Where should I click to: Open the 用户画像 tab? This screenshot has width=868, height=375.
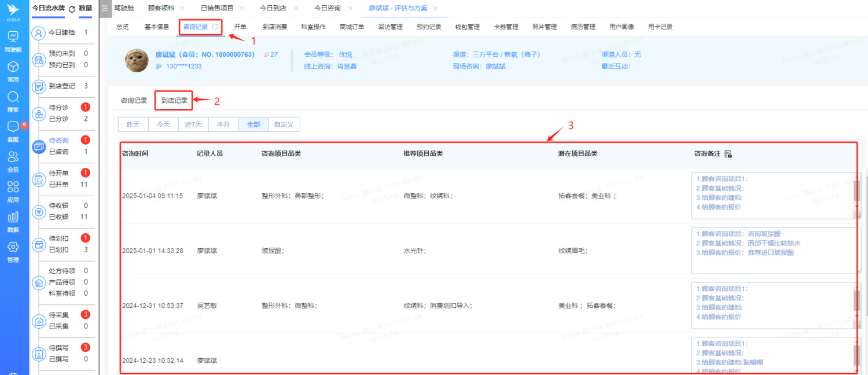click(x=622, y=26)
